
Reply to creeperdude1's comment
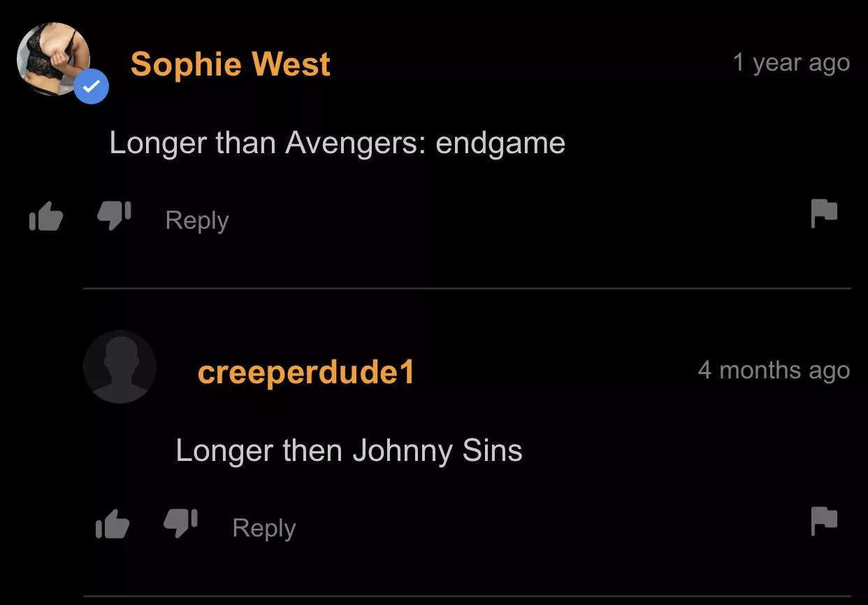[x=264, y=528]
